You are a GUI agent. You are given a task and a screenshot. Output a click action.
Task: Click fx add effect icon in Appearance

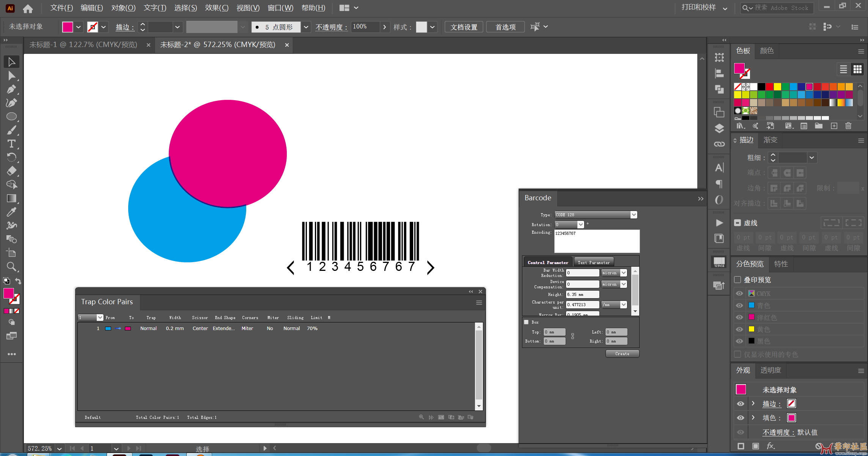click(771, 446)
